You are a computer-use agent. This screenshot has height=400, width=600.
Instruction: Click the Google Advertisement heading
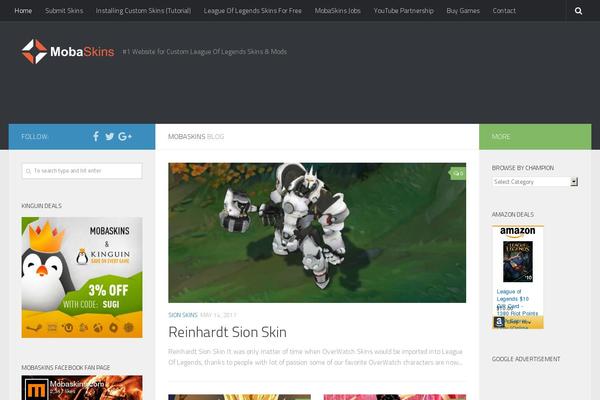526,359
